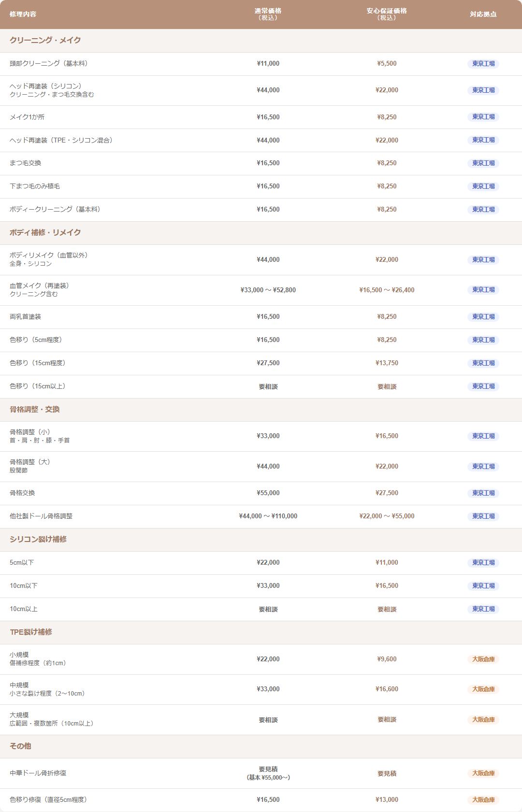The height and width of the screenshot is (812, 522).
Task: Click the ¥22,000 ～ ¥55,000 price range
Action: 387,516
